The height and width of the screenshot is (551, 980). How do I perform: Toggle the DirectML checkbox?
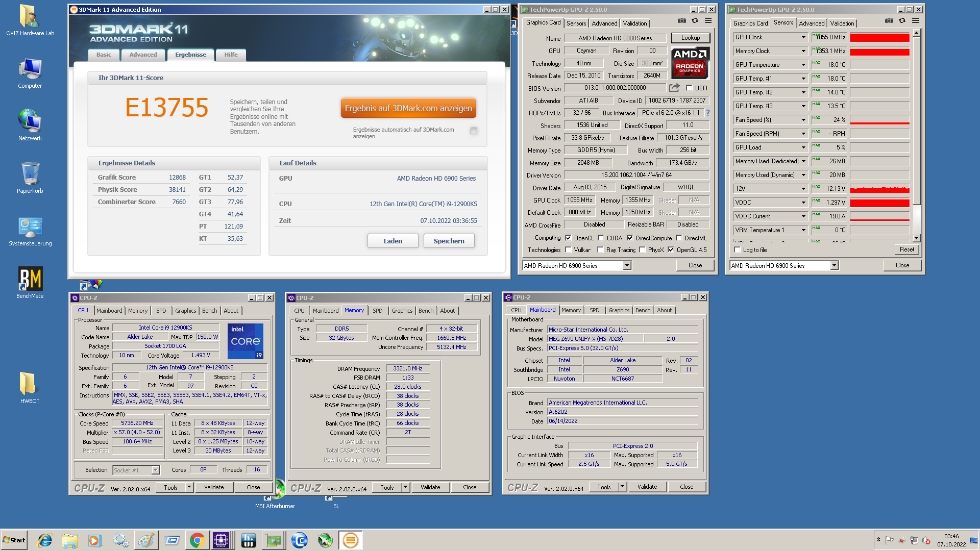coord(679,238)
